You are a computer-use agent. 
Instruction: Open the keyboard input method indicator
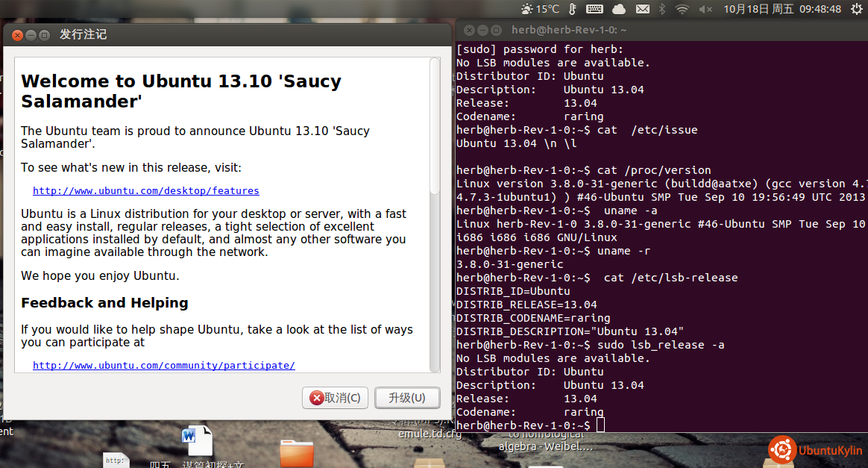click(x=594, y=9)
